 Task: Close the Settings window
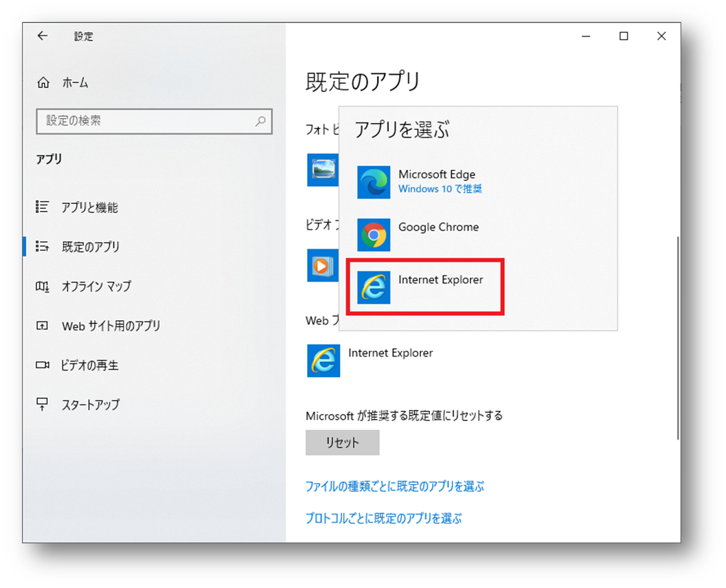click(661, 36)
